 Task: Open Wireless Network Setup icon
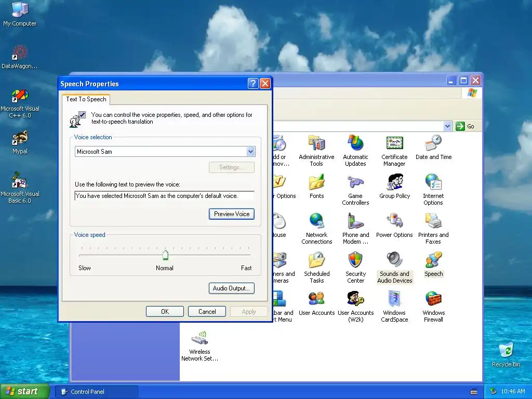(x=199, y=345)
